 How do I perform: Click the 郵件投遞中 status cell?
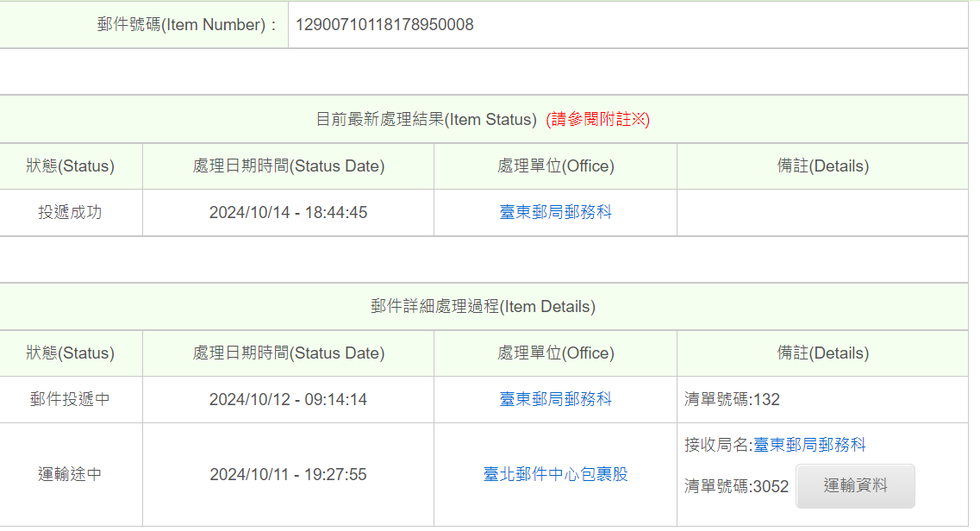(70, 399)
